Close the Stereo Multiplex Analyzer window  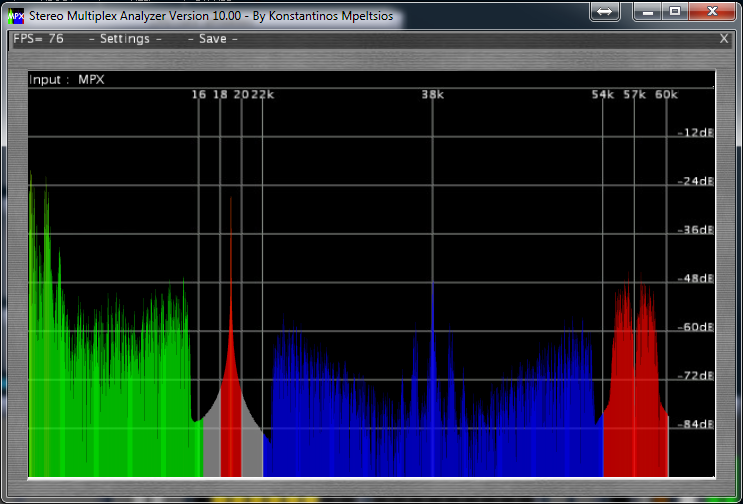(x=712, y=11)
